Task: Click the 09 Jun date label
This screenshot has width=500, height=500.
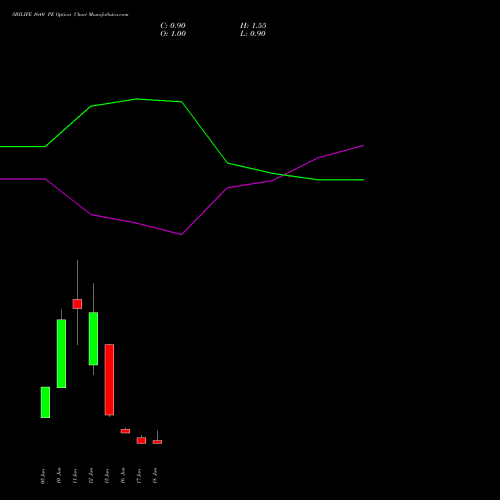Action: pyautogui.click(x=43, y=476)
